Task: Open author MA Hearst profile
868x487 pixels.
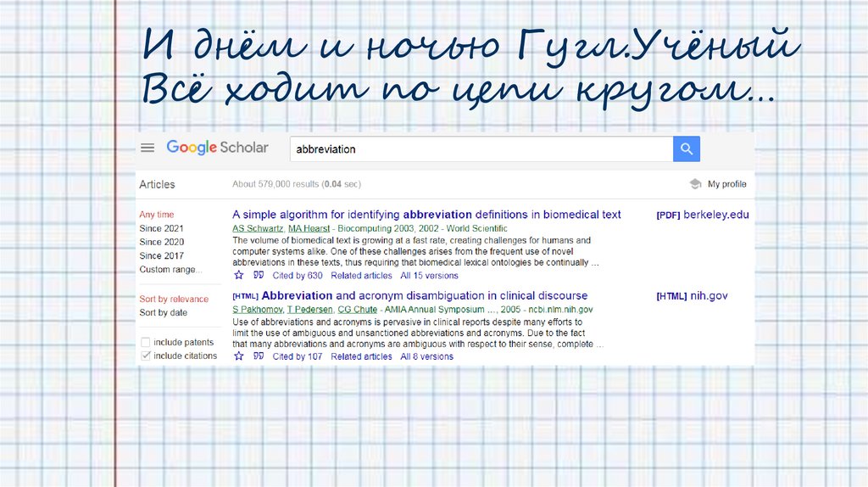Action: pyautogui.click(x=309, y=228)
